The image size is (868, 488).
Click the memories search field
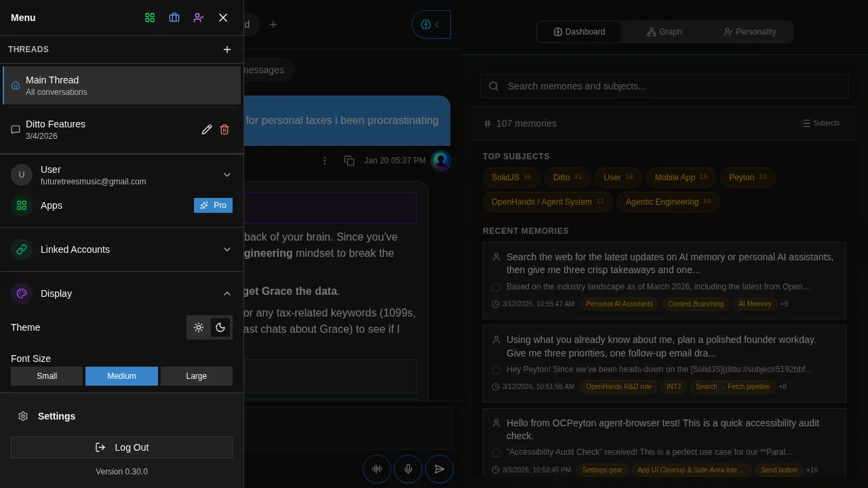664,86
